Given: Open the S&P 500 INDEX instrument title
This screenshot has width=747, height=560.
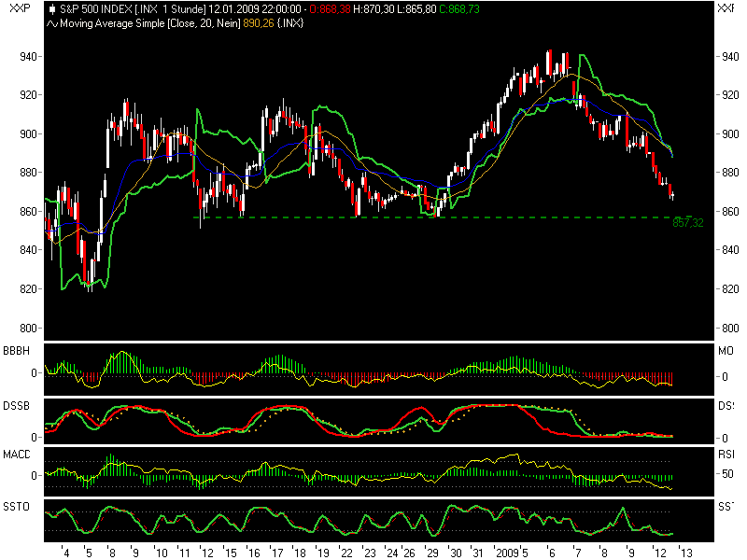Looking at the screenshot, I should [x=96, y=8].
